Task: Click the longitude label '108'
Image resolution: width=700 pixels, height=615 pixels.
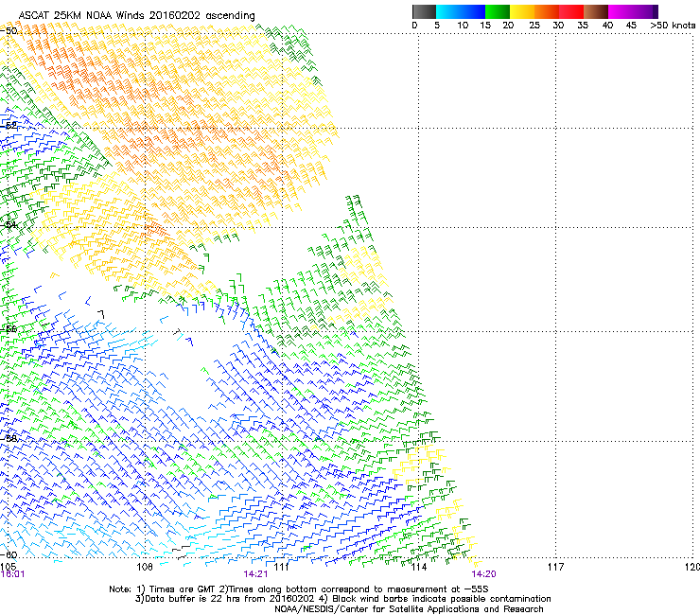Action: [145, 567]
